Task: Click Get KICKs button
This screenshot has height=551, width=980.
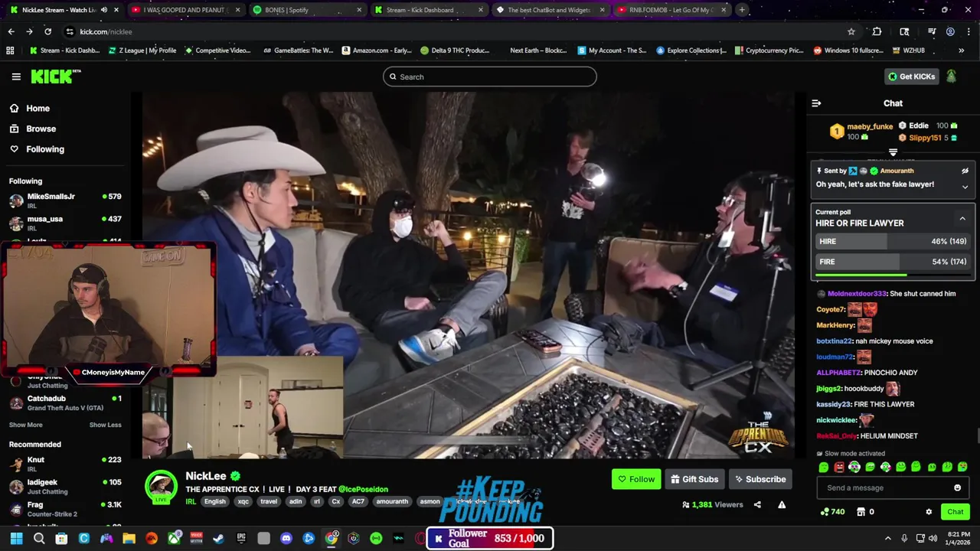Action: (910, 77)
